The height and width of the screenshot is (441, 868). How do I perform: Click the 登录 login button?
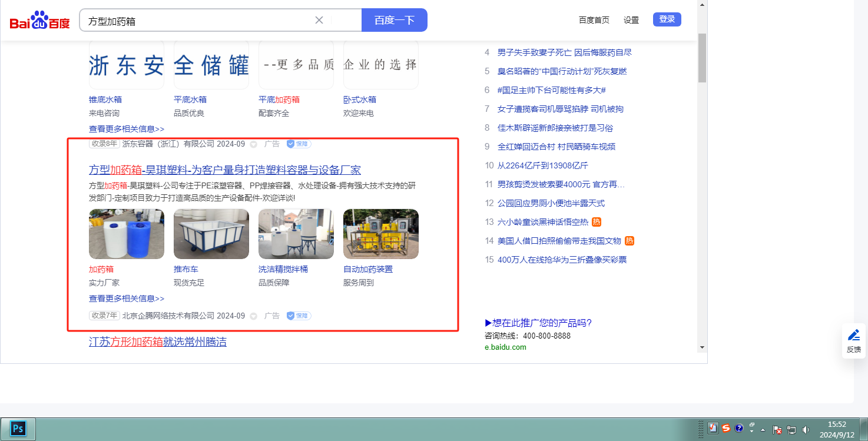coord(667,19)
